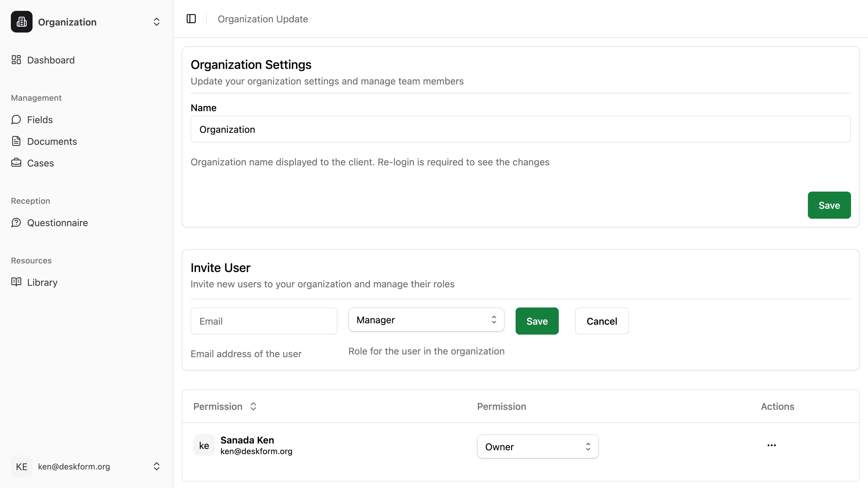The height and width of the screenshot is (488, 868).
Task: Click Cancel in Invite User
Action: [x=601, y=321]
